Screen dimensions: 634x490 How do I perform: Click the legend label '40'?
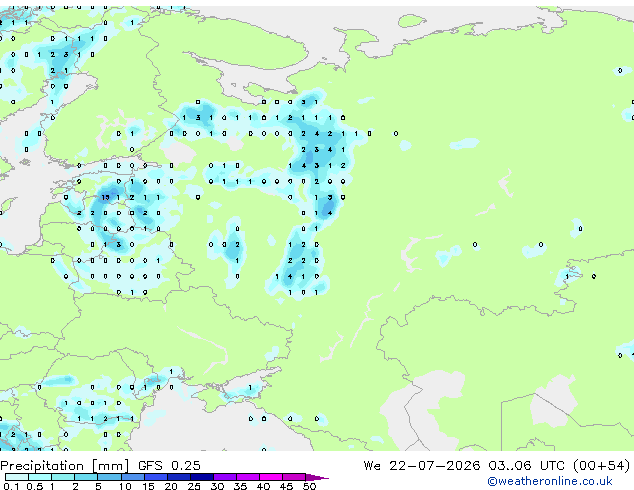263,486
